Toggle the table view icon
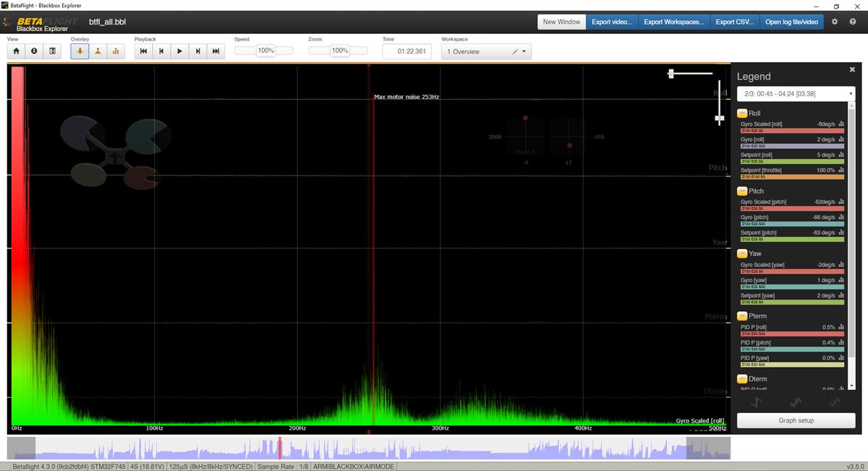This screenshot has height=471, width=868. (52, 51)
